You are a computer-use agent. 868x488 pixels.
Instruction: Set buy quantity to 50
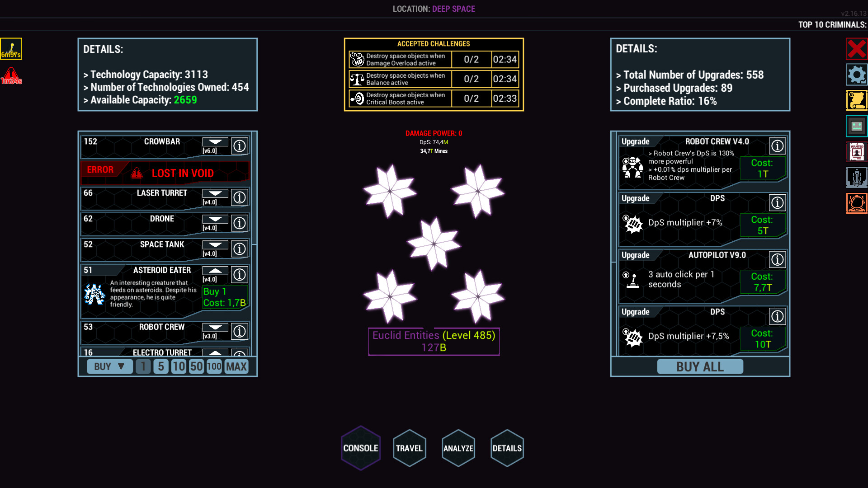point(196,366)
